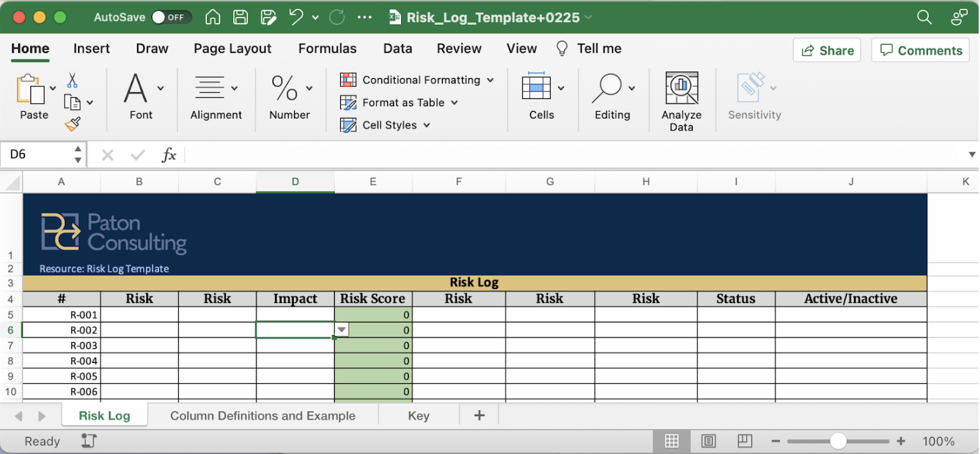Open the data validation dropdown in cell D6
This screenshot has height=454, width=980.
(342, 329)
